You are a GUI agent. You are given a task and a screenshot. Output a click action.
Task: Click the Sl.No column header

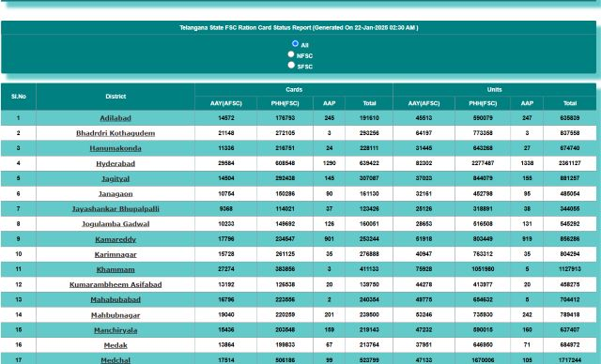19,97
